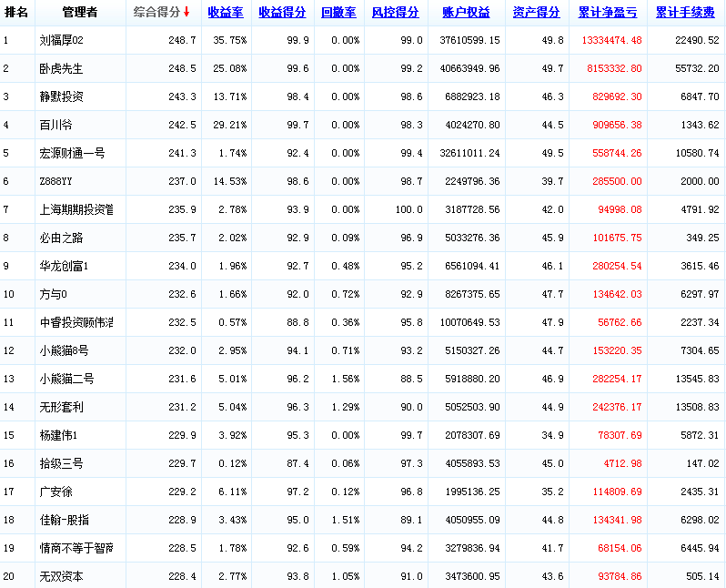The height and width of the screenshot is (588, 726).
Task: Sort by 资产得分 column header
Action: tap(537, 13)
